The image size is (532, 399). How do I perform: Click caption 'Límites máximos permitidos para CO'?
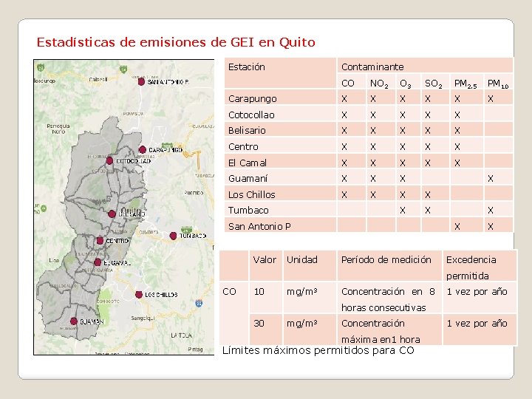pyautogui.click(x=318, y=350)
